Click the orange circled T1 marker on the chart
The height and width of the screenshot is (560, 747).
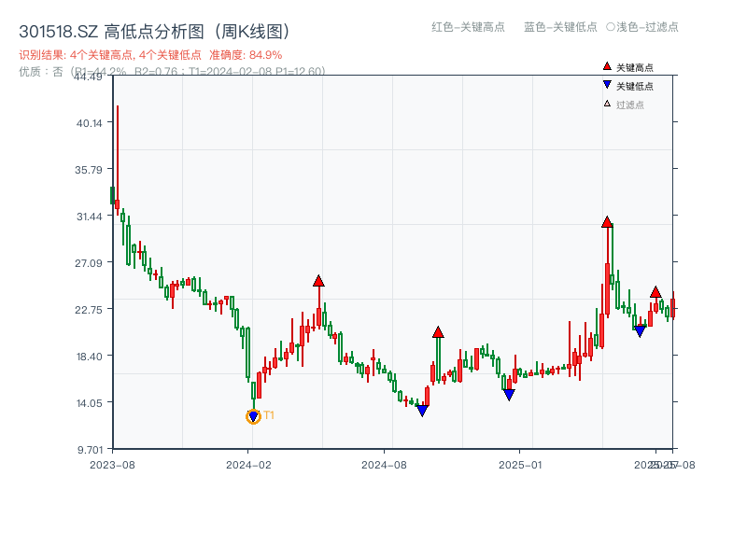[x=252, y=416]
